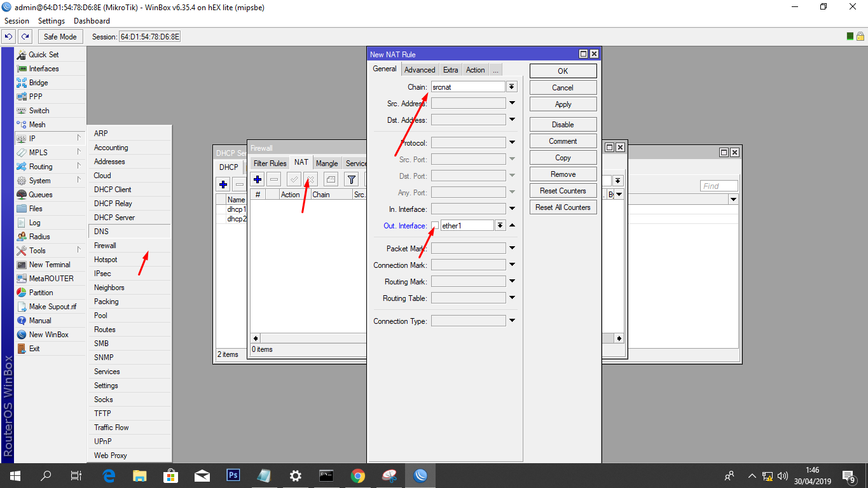Open Files from sidebar
868x488 pixels.
click(x=50, y=209)
